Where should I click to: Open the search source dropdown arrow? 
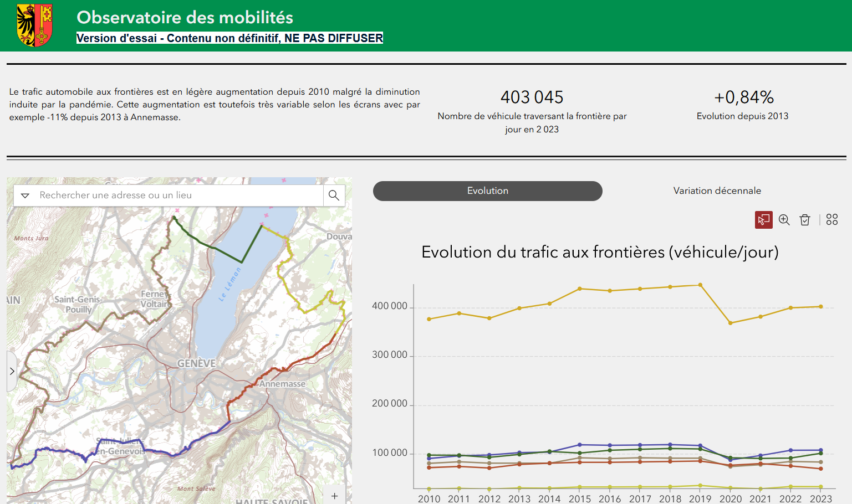pos(25,196)
